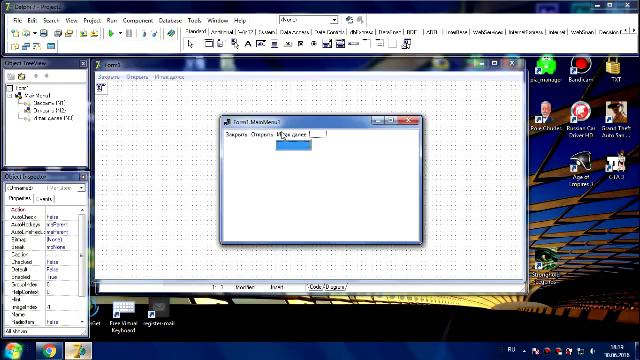Click the Trace Into debug icon
640x360 pixels.
click(144, 33)
